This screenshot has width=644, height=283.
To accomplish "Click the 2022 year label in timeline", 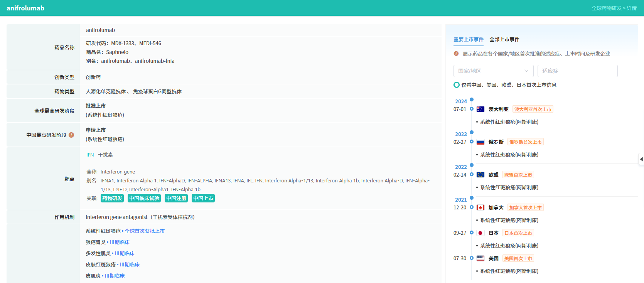I will pyautogui.click(x=461, y=167).
